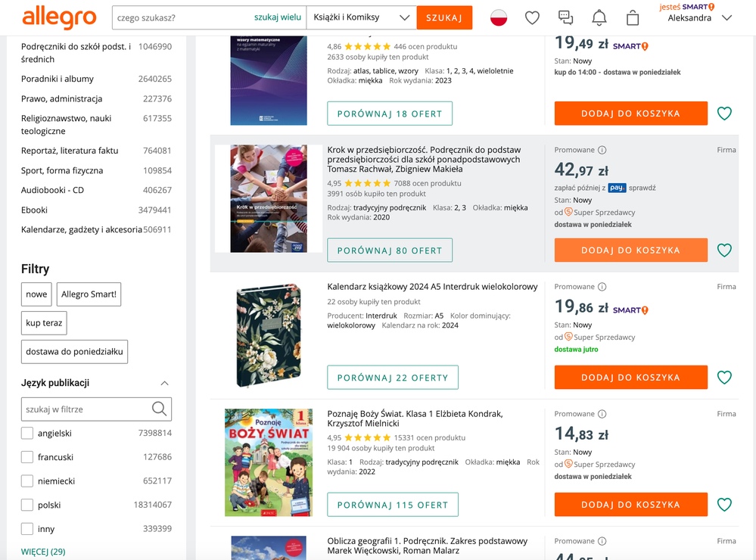Tick the polski language checkbox
756x560 pixels.
(x=27, y=505)
